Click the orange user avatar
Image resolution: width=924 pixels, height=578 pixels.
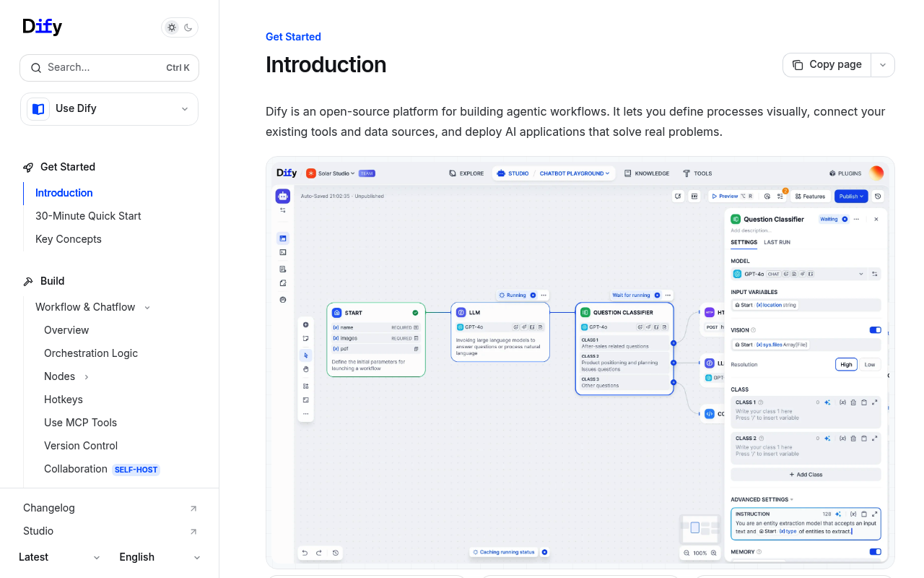point(876,173)
